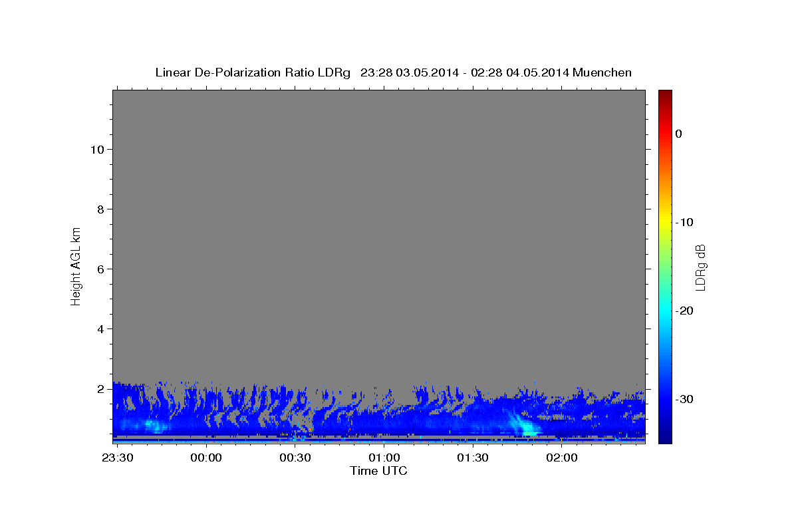Click the 'Time UTC' axis label
Image resolution: width=798 pixels, height=532 pixels.
click(x=379, y=471)
